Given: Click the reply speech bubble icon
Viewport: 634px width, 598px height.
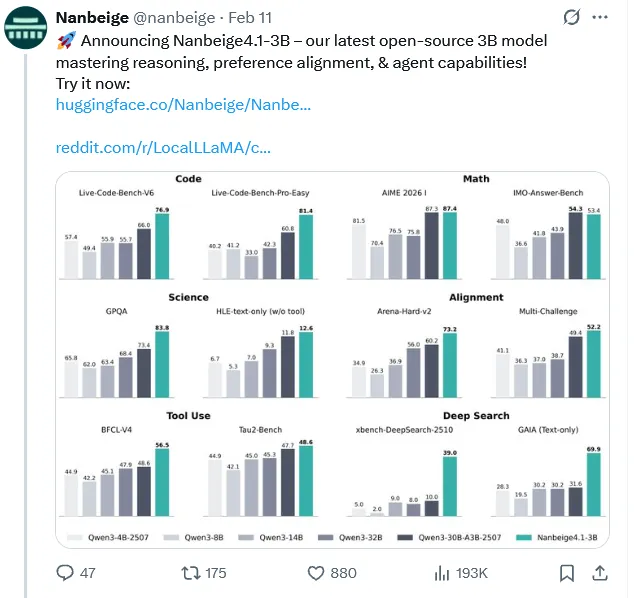Looking at the screenshot, I should point(66,573).
